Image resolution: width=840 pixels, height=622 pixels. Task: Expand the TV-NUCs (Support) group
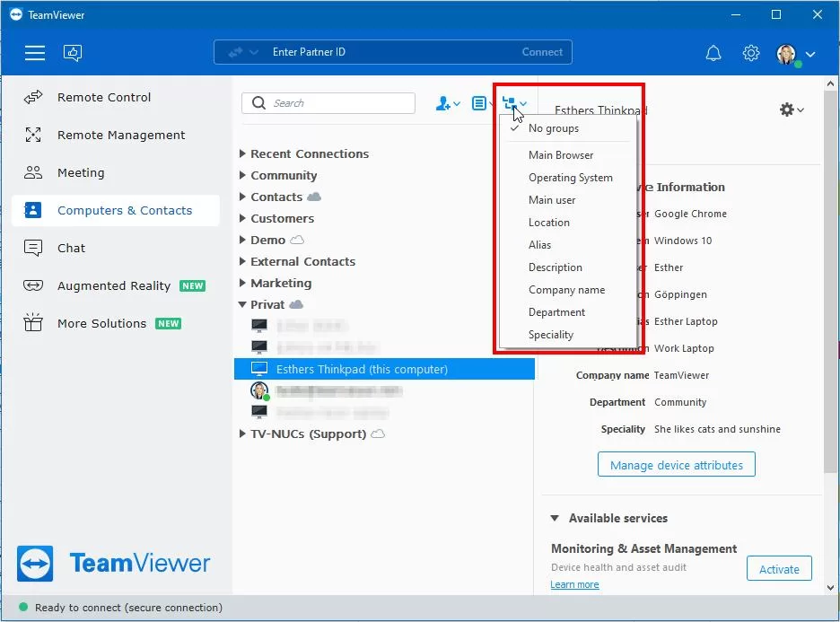[x=243, y=434]
